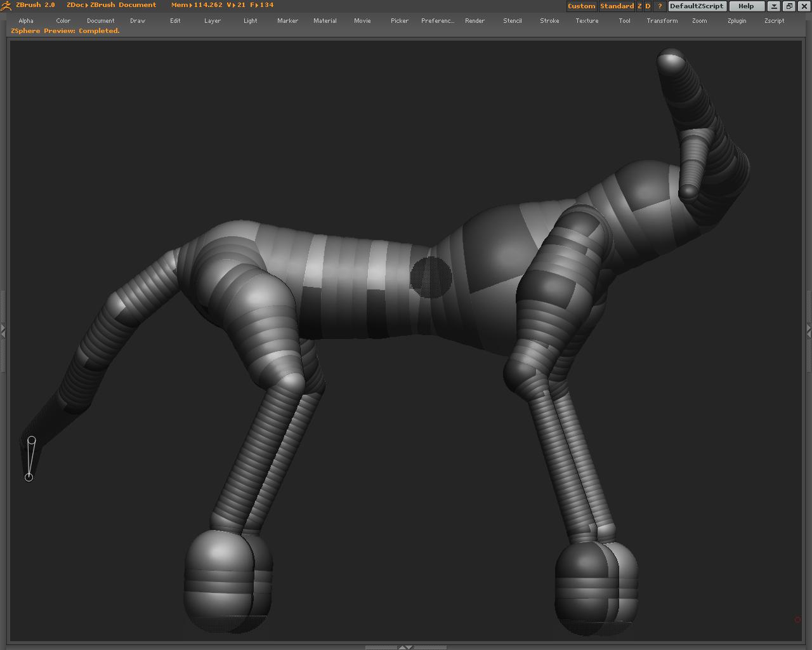Click the Help button
The height and width of the screenshot is (650, 812).
coord(746,6)
